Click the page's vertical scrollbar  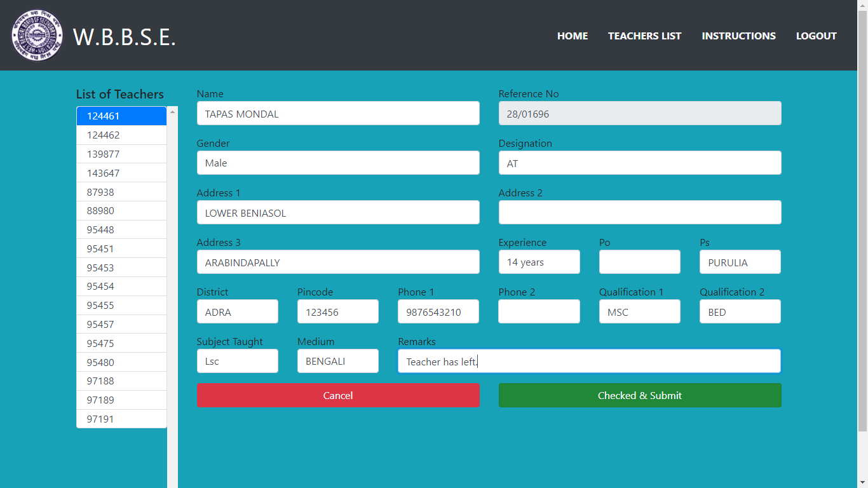click(x=862, y=216)
